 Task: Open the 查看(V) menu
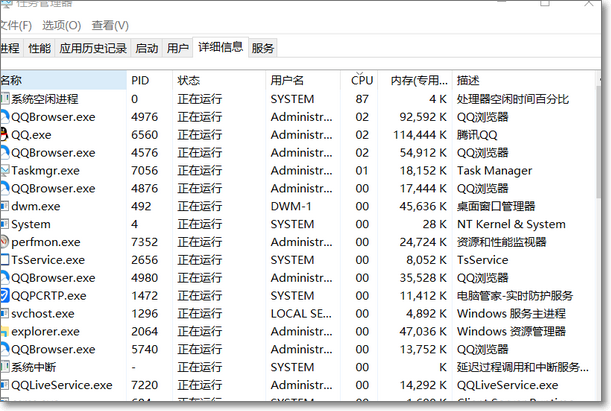click(x=110, y=26)
